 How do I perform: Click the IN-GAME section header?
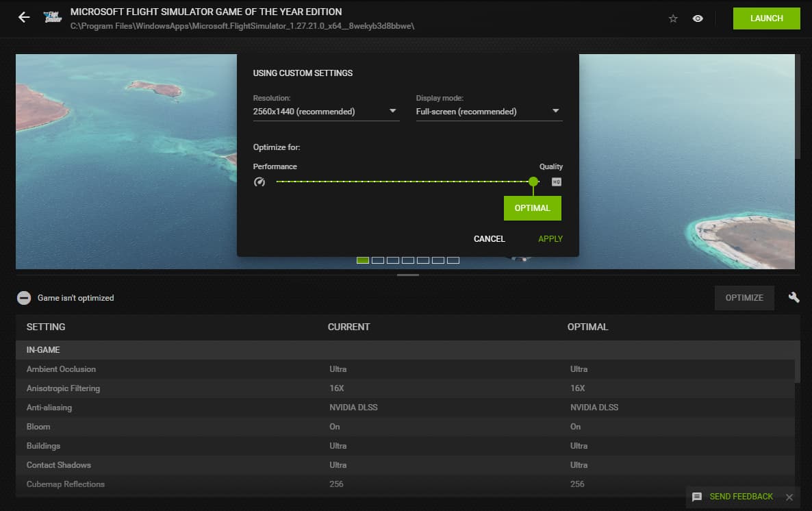(405, 350)
